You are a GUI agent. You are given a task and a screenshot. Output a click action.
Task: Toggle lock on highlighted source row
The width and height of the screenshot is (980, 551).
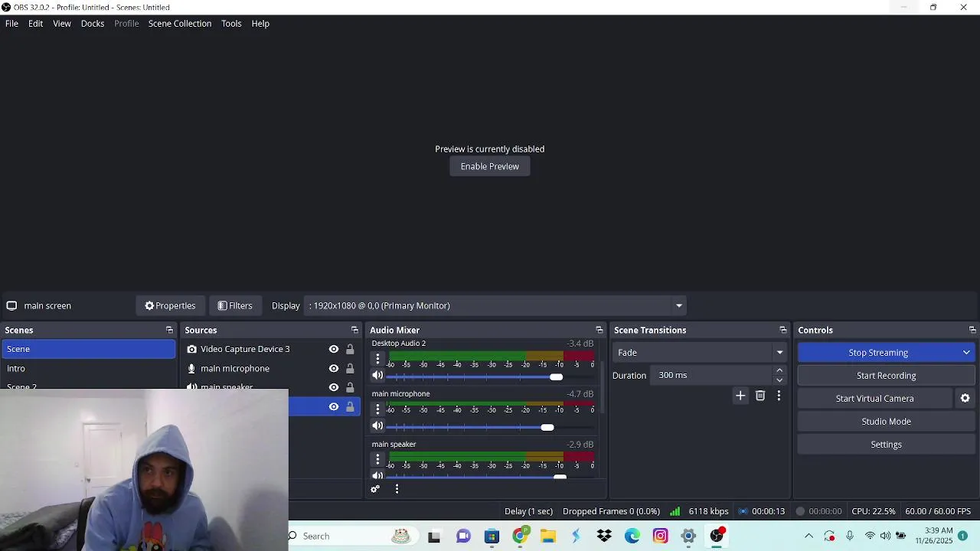tap(350, 406)
